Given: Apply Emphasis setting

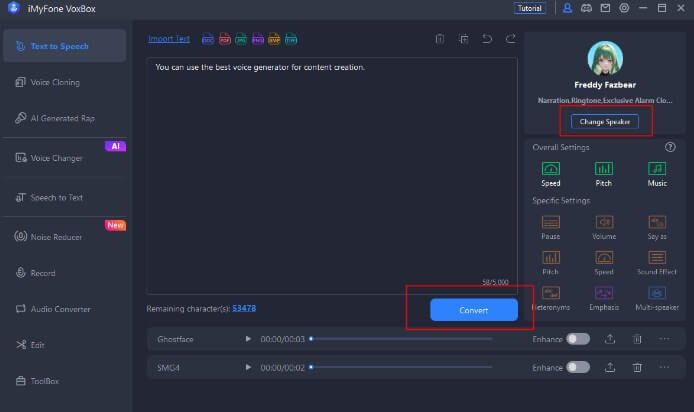Looking at the screenshot, I should coord(604,298).
